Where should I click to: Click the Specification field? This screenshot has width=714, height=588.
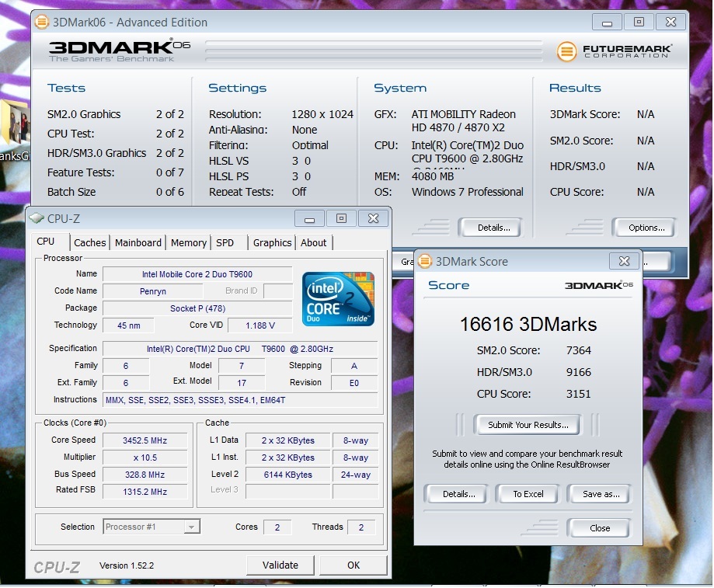240,349
